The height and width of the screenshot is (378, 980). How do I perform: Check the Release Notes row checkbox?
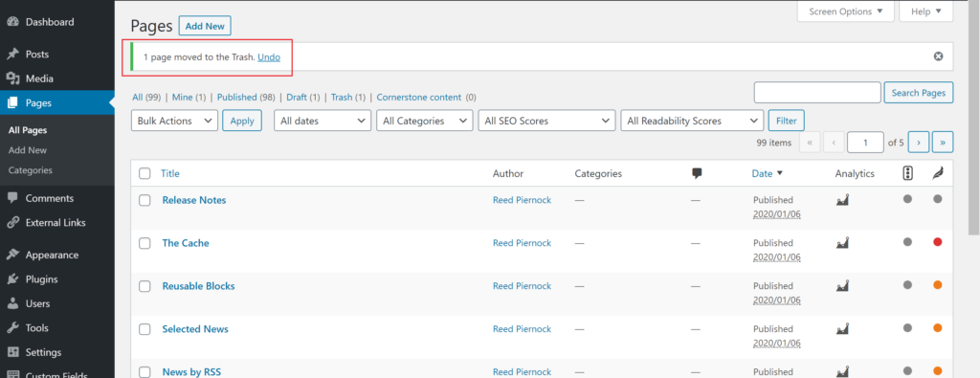pos(145,201)
